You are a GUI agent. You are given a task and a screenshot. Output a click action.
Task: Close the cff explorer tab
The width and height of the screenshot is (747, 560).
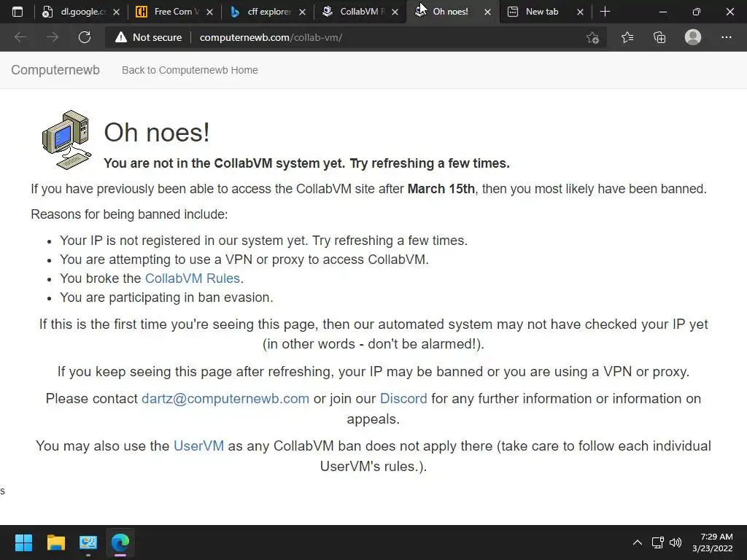click(302, 12)
